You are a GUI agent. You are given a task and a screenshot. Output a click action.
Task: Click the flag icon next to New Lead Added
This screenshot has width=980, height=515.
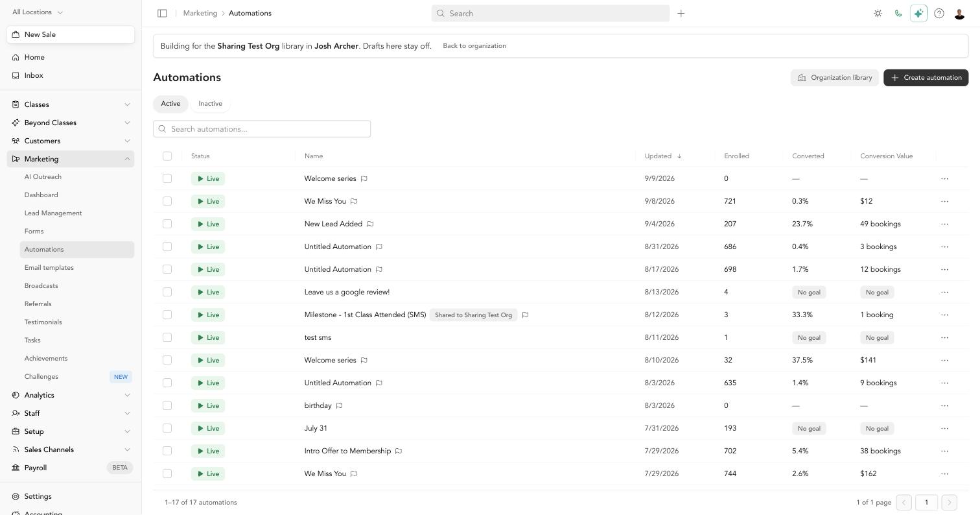coord(370,224)
